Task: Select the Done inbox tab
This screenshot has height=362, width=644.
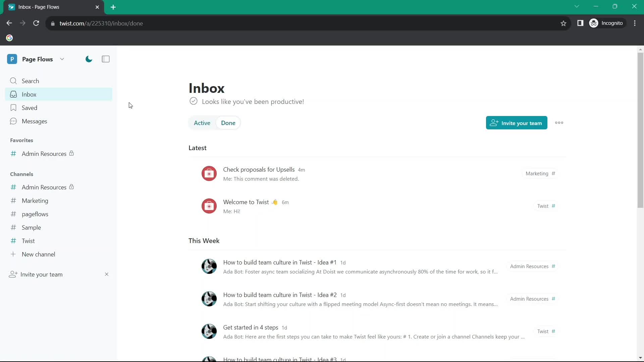Action: coord(228,123)
